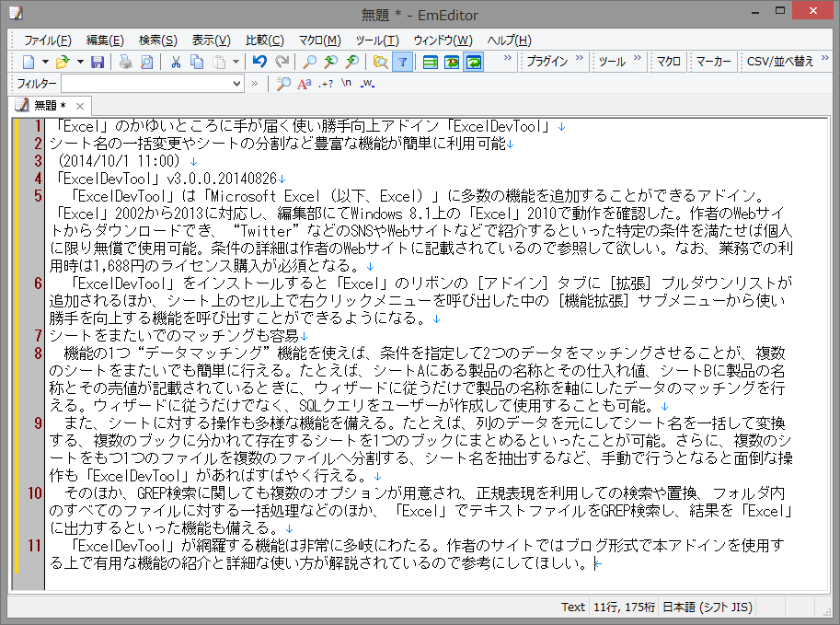Click 日本語 (シフト JIS) encoding in status bar
The height and width of the screenshot is (625, 840).
click(x=708, y=607)
